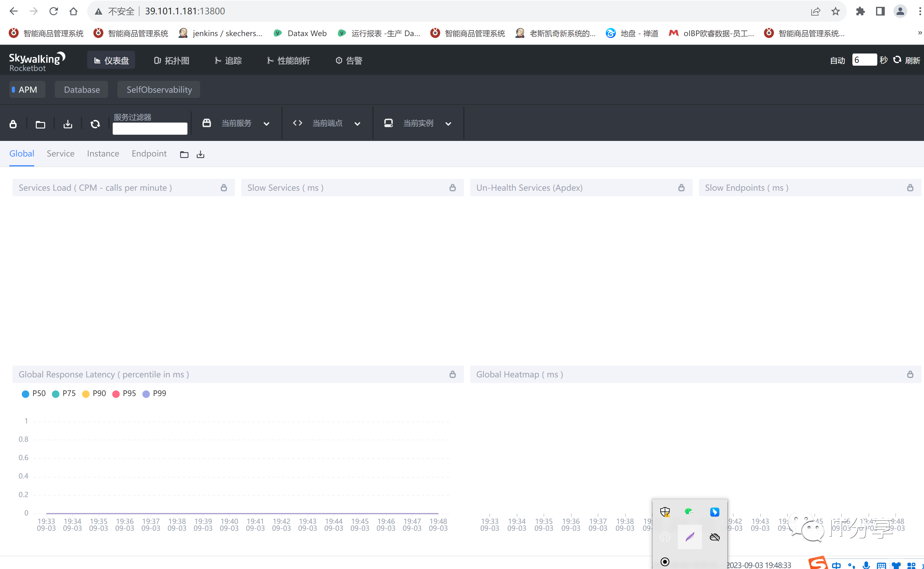Switch to the Endpoint tab
The height and width of the screenshot is (569, 924).
[149, 154]
